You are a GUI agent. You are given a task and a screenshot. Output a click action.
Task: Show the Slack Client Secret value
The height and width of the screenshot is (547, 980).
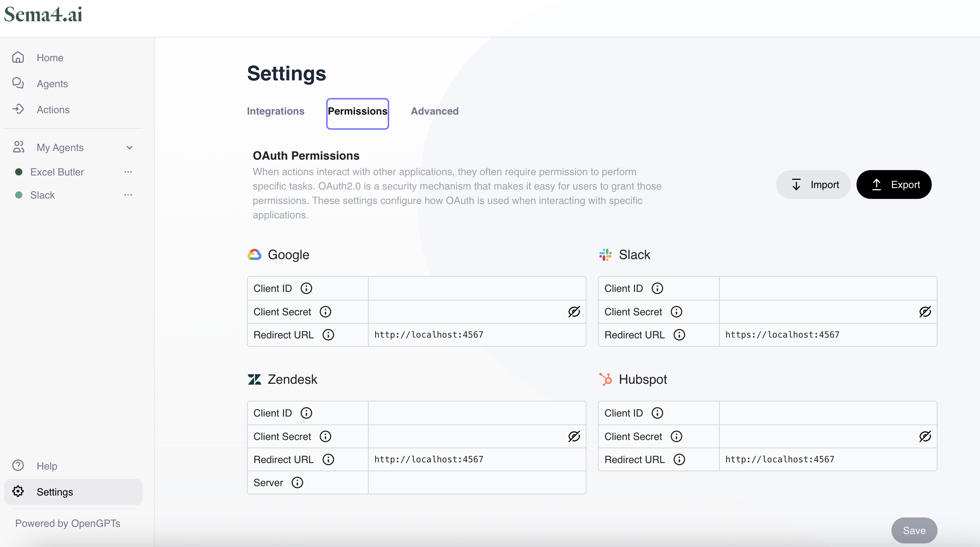[x=925, y=311]
